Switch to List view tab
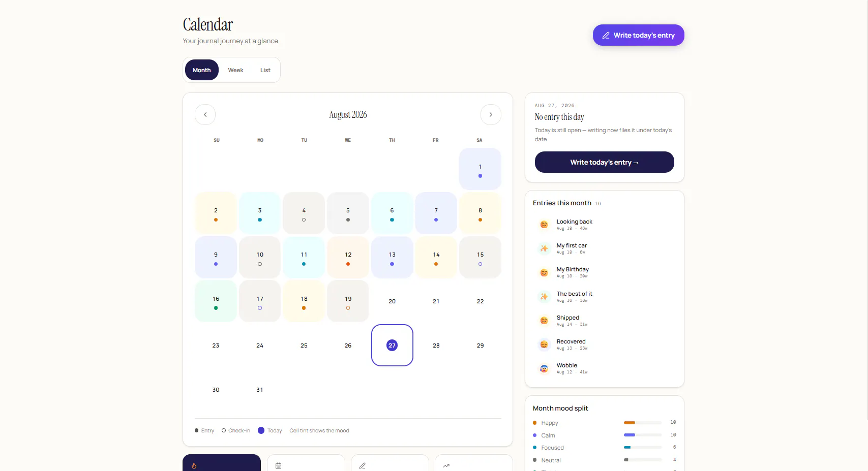The image size is (868, 471). [x=265, y=70]
